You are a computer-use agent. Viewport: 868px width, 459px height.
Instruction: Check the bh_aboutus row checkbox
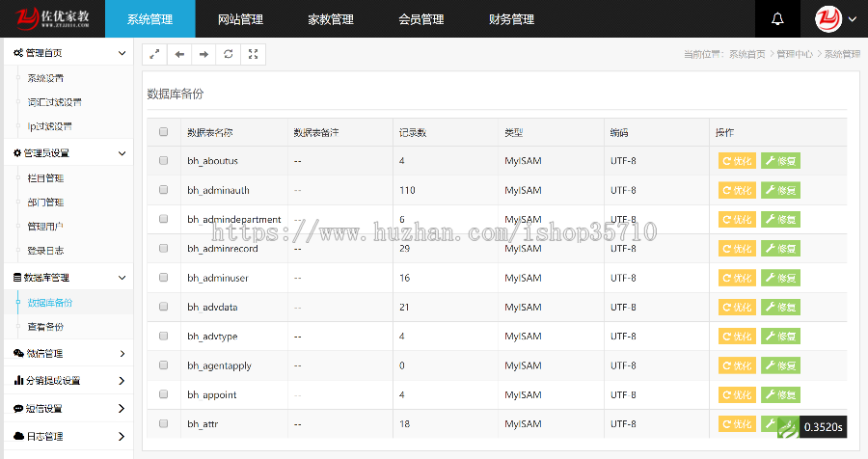[163, 161]
